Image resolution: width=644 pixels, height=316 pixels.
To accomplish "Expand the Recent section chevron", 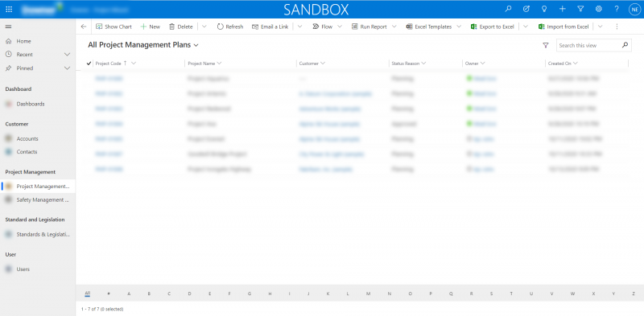I will pyautogui.click(x=68, y=55).
